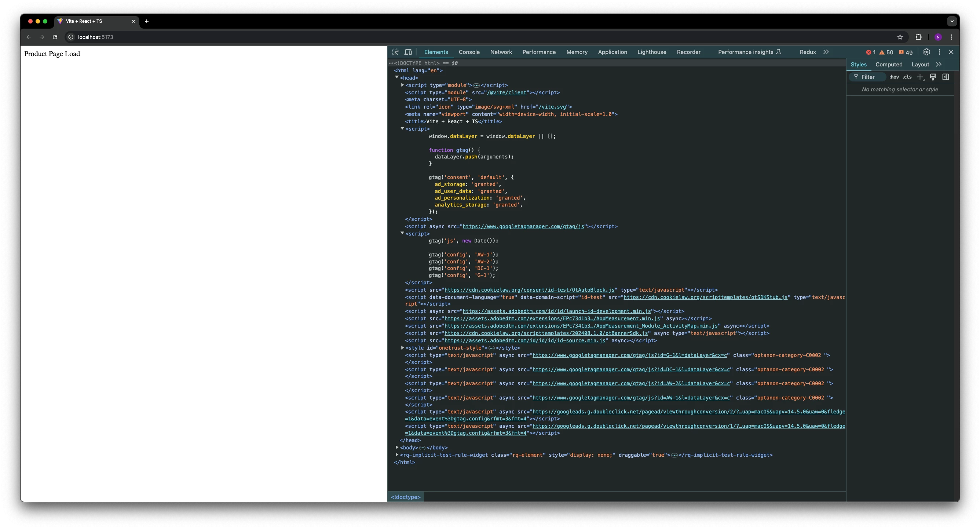The height and width of the screenshot is (529, 980).
Task: Follow the OtAutoBlock.js script link
Action: pyautogui.click(x=529, y=290)
